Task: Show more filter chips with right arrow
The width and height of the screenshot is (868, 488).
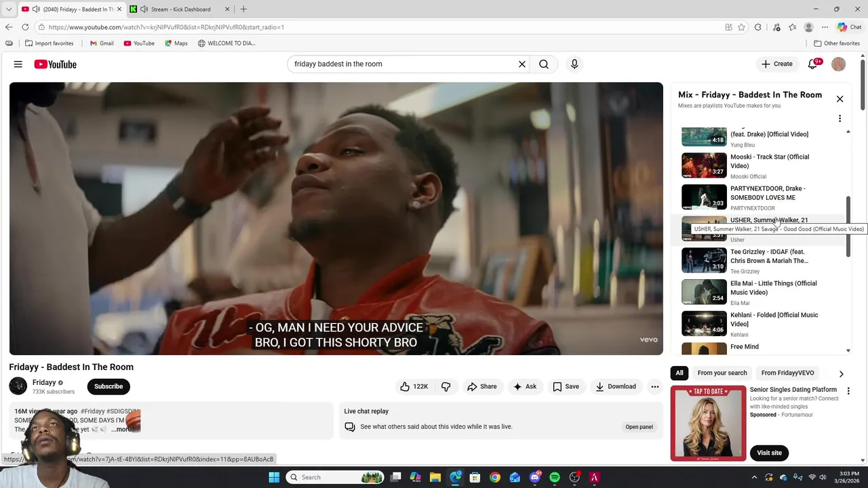Action: pyautogui.click(x=841, y=373)
